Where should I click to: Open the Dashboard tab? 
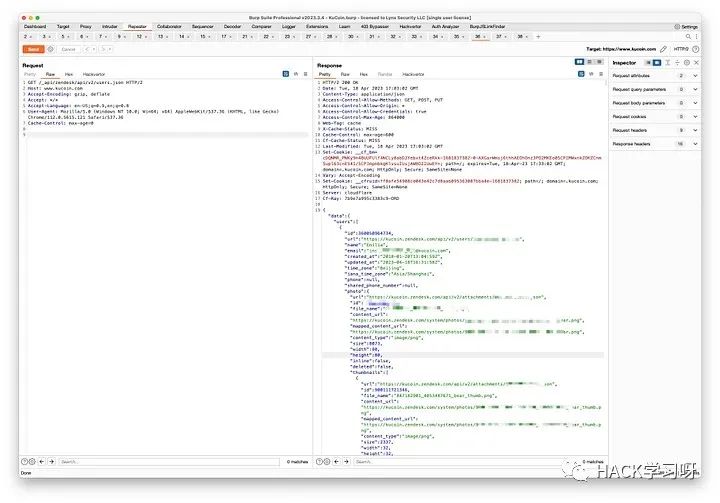pos(35,27)
